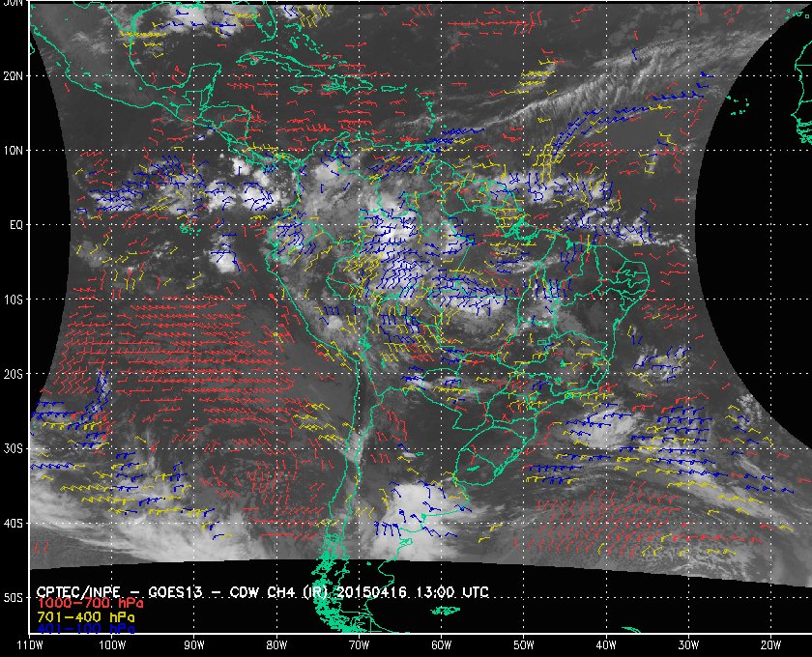This screenshot has width=812, height=657.
Task: Select the 70W longitude label
Action: (359, 645)
